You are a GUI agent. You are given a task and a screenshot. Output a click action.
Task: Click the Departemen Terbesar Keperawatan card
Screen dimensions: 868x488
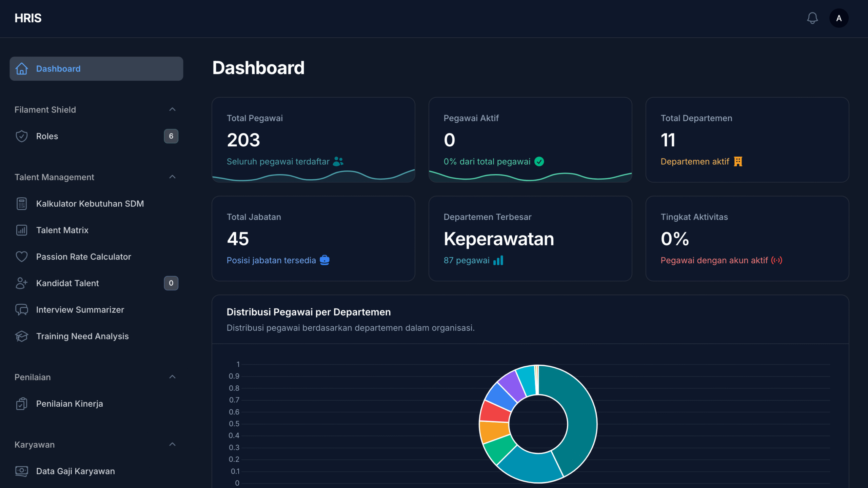530,239
